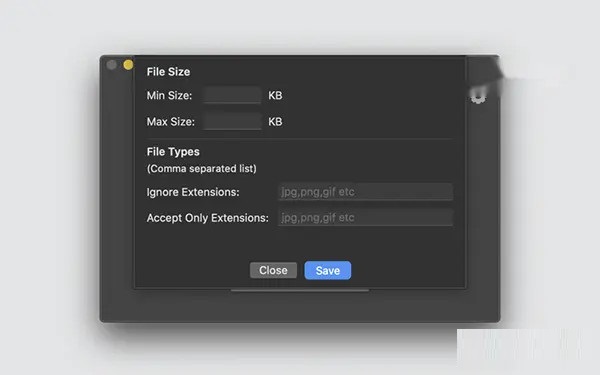Click the separator line under Max Size
Screen dimensions: 600x375
[300, 139]
